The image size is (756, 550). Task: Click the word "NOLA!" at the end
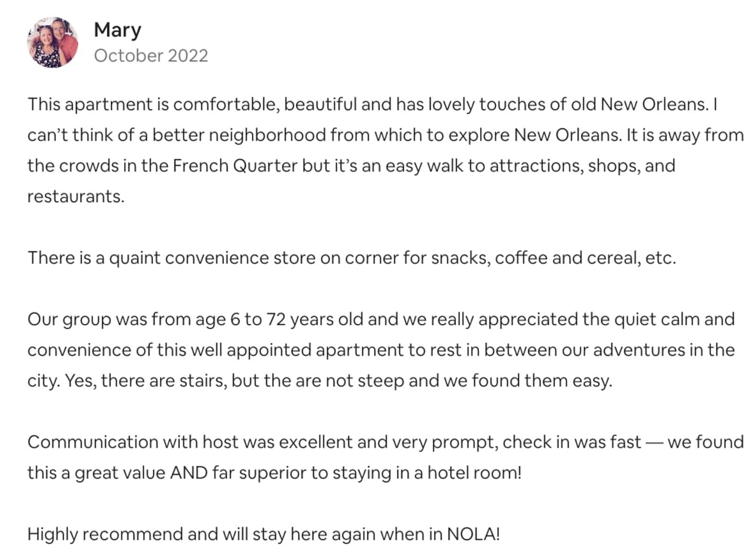[x=473, y=534]
